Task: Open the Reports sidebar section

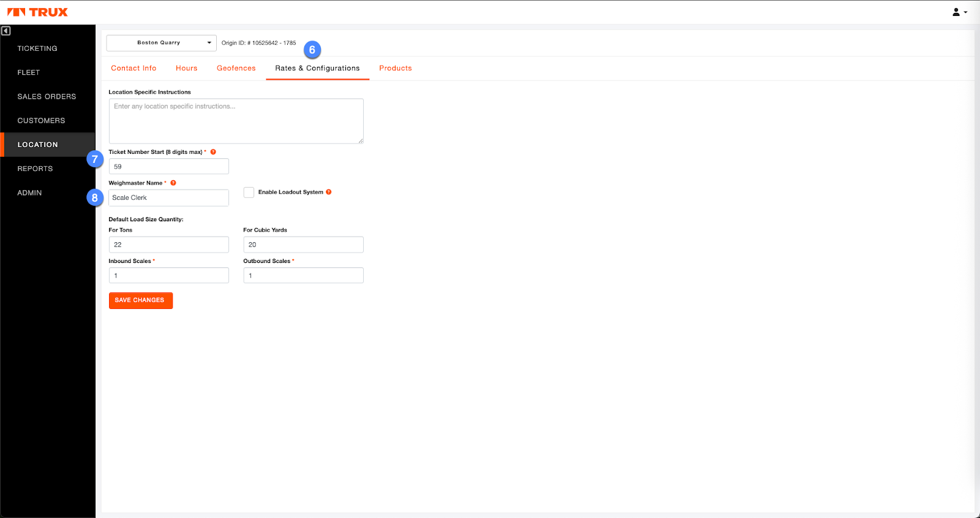Action: (x=35, y=169)
